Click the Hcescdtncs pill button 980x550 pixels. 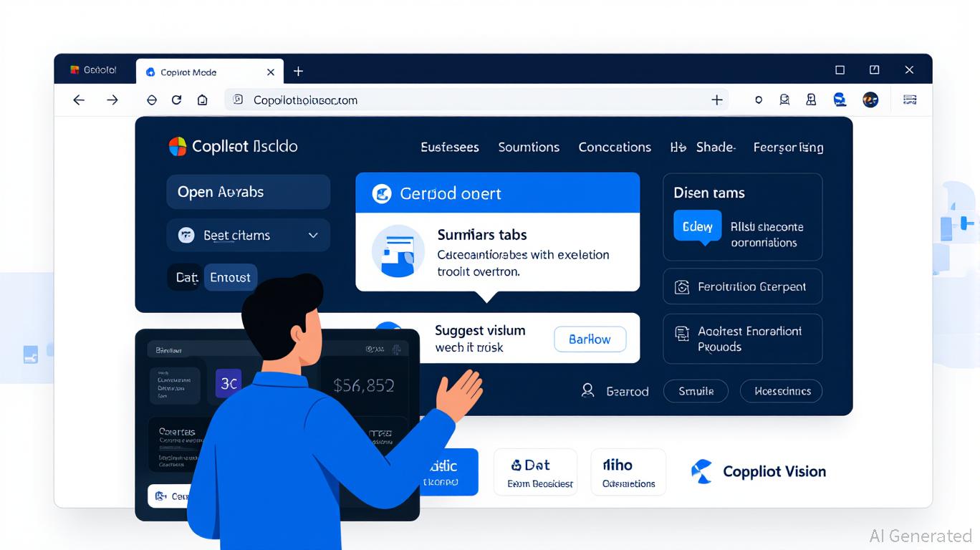click(x=782, y=391)
